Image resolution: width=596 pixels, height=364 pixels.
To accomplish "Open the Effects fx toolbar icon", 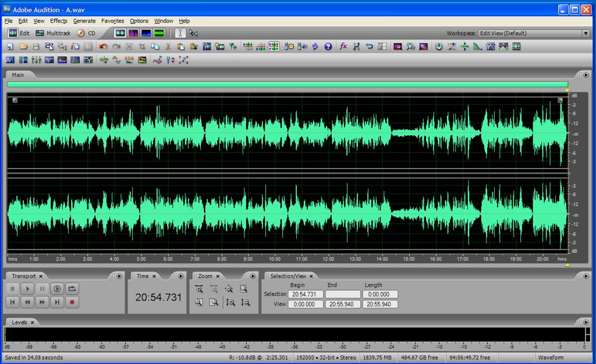I will point(343,47).
